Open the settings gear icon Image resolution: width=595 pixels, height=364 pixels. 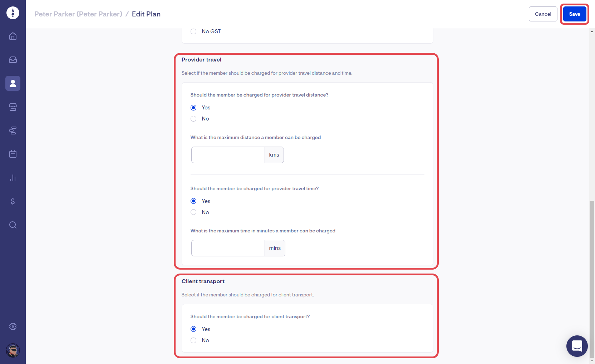click(13, 326)
